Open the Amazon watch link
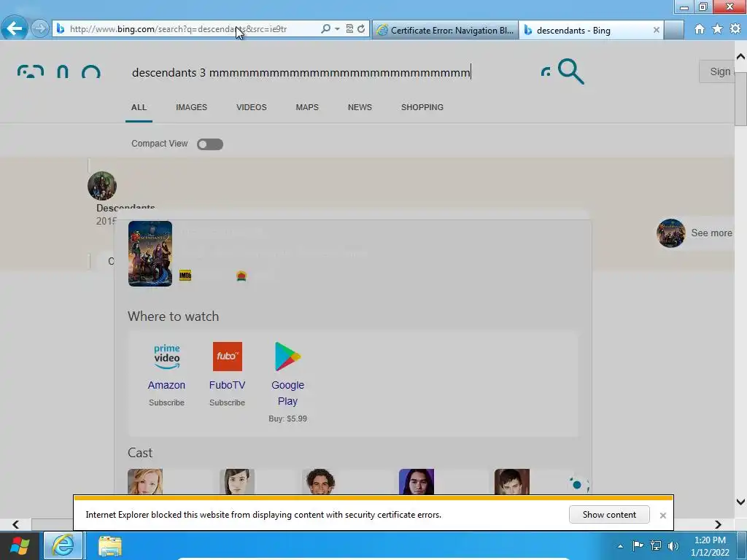 coord(166,385)
